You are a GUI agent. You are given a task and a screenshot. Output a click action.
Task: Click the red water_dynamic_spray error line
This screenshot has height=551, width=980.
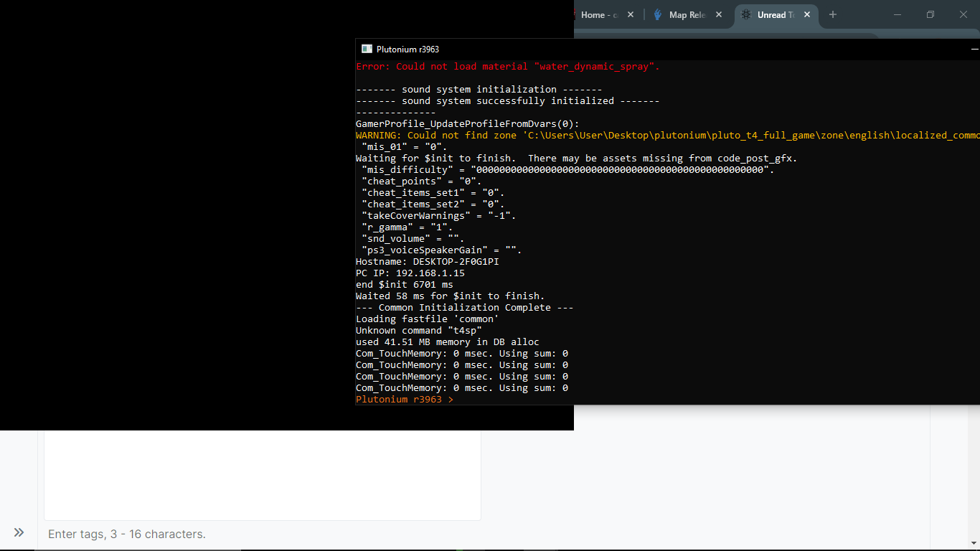[x=508, y=67]
